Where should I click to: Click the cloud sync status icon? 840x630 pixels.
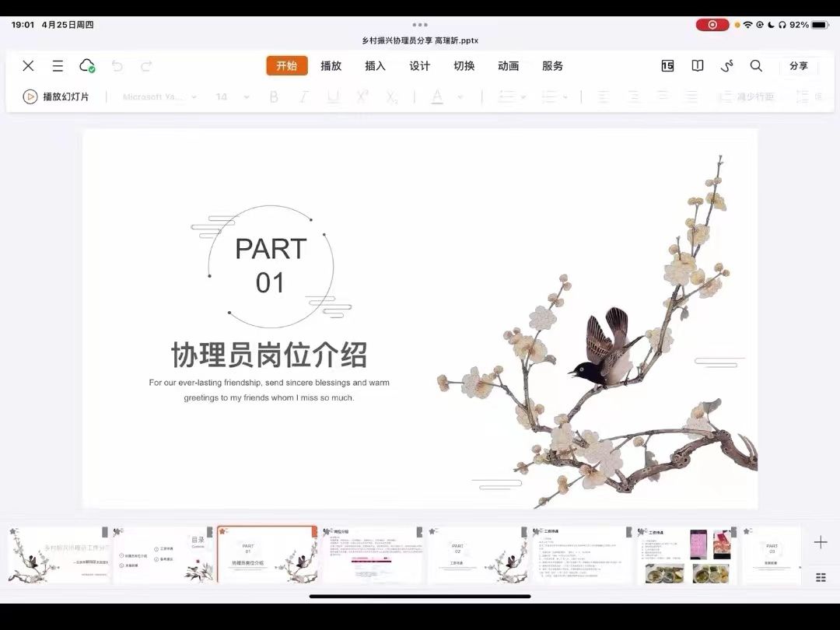(87, 66)
